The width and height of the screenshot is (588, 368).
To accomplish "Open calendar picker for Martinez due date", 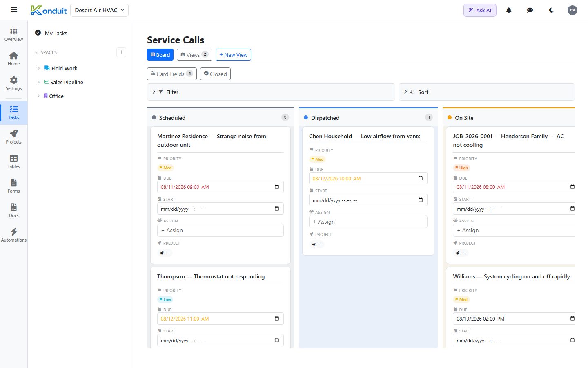I will 277,187.
